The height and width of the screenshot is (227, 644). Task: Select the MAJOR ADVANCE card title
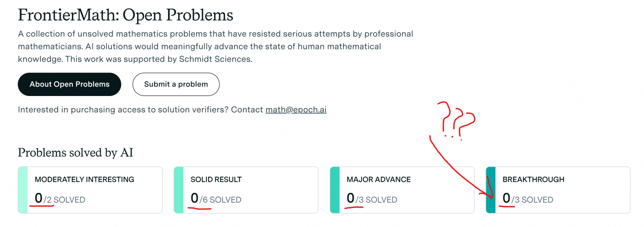379,180
